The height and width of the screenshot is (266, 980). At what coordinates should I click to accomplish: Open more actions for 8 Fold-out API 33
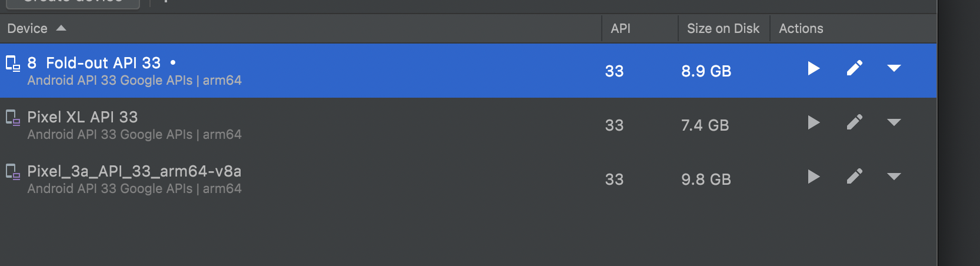point(894,69)
